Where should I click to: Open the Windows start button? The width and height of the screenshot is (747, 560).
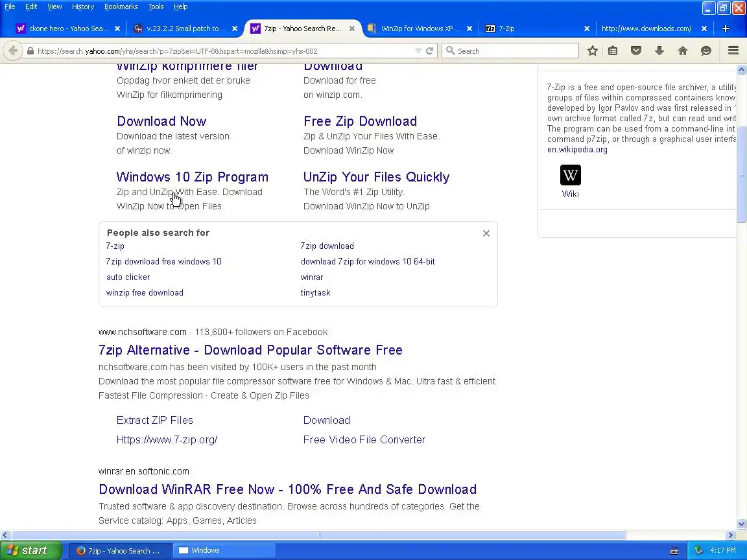tap(31, 550)
